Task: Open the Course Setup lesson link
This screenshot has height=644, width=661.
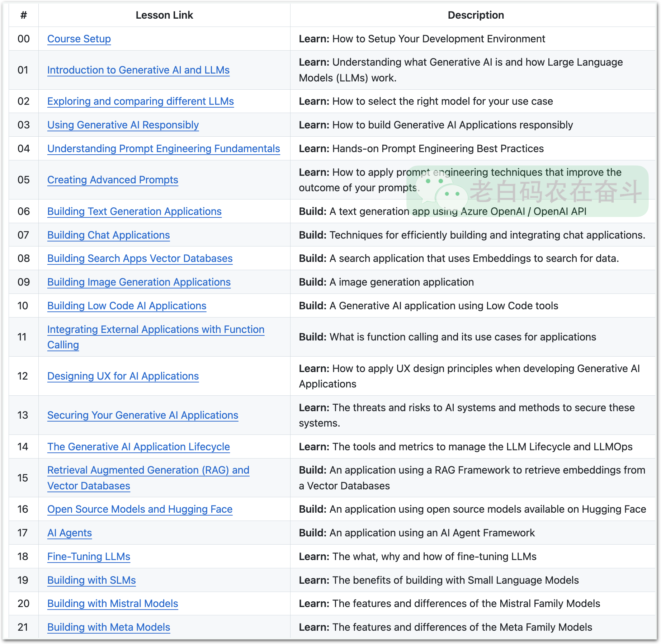Action: point(79,39)
